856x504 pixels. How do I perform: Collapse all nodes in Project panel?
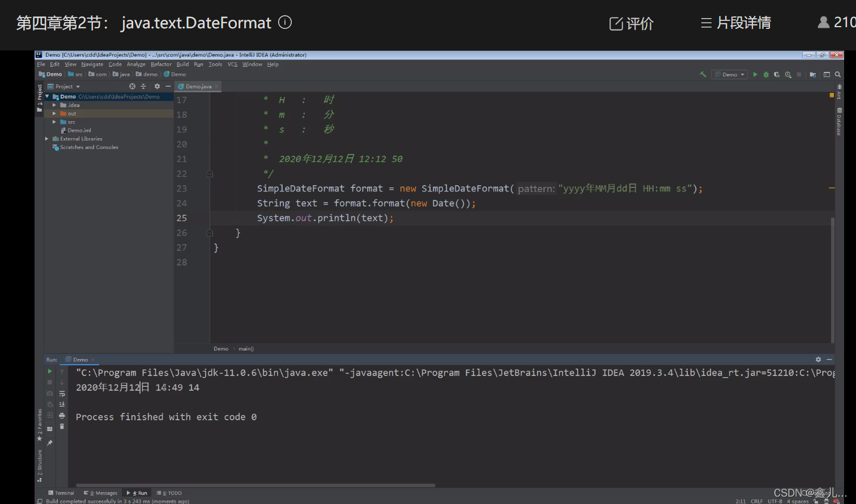143,86
